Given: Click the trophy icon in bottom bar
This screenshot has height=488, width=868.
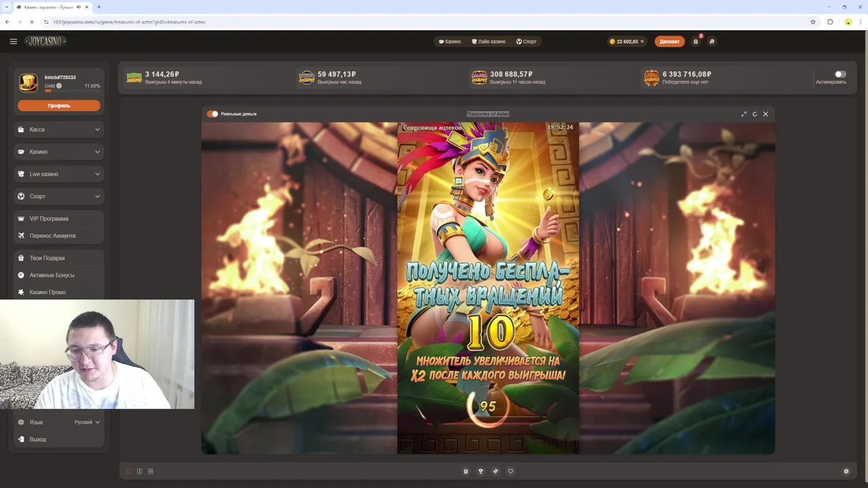Looking at the screenshot, I should point(481,471).
